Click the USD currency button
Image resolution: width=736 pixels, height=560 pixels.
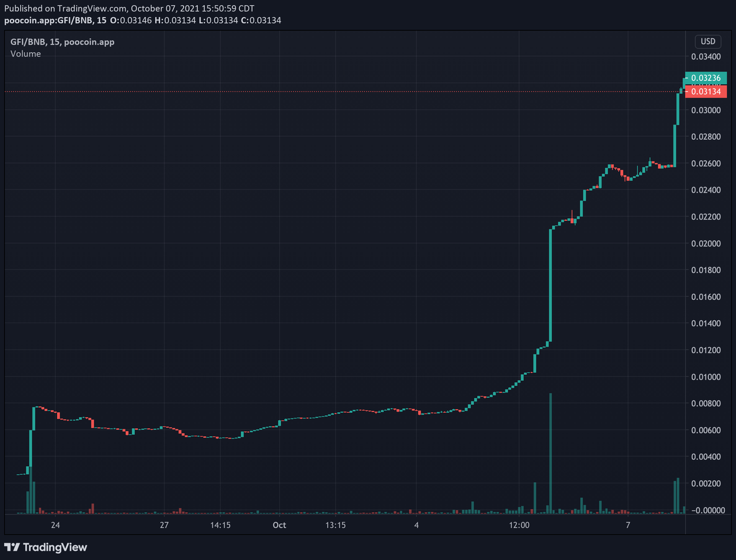point(708,42)
